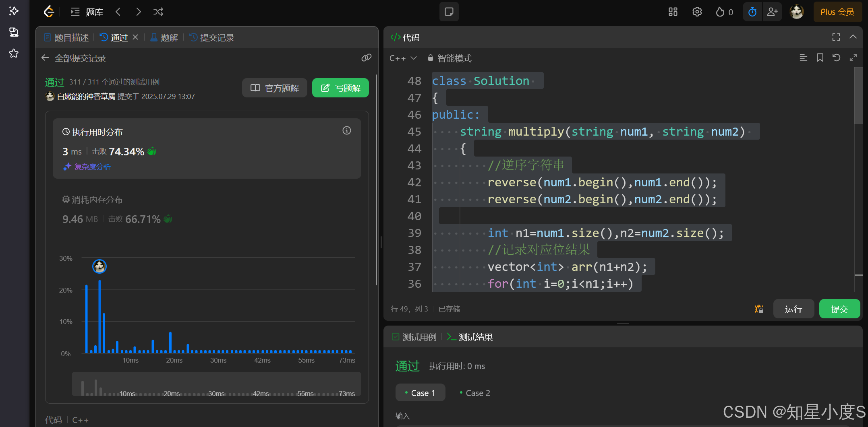The width and height of the screenshot is (868, 427).
Task: Click the avatar marker on runtime chart
Action: [x=99, y=266]
